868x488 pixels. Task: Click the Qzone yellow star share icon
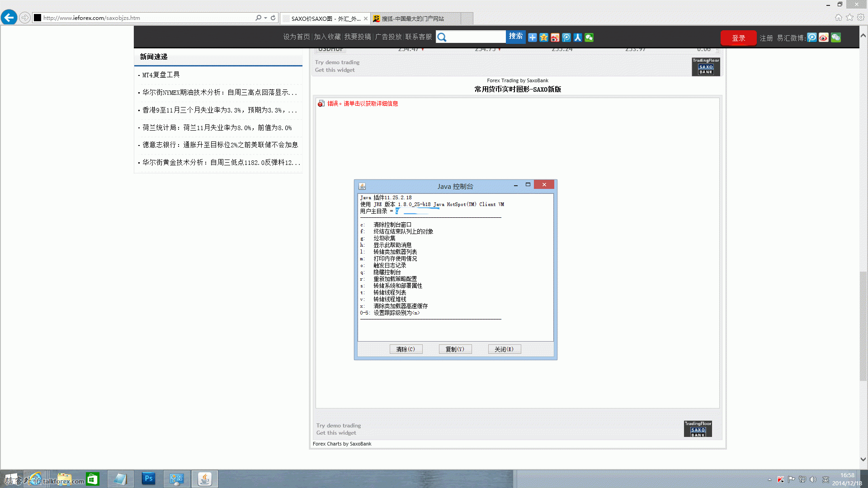544,38
